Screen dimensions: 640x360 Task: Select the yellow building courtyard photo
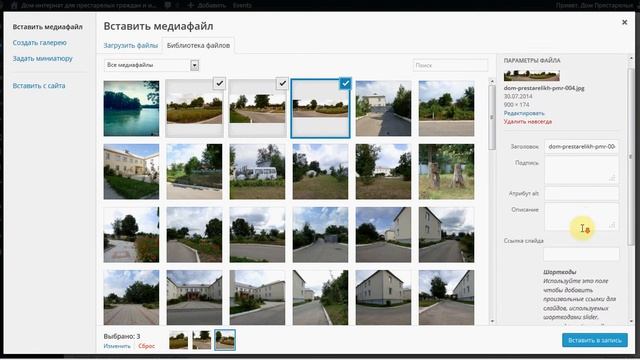click(x=131, y=171)
